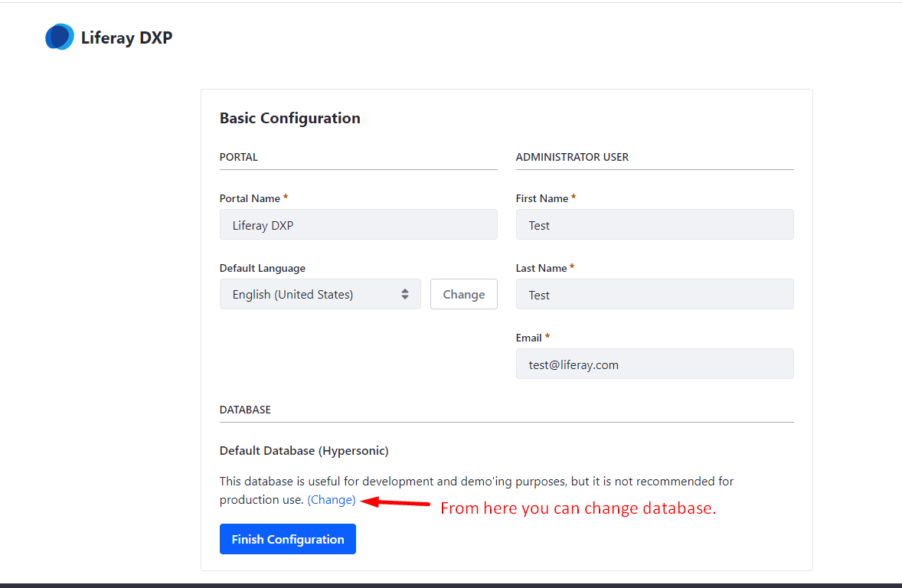Click the Portal Name field label
This screenshot has width=902, height=588.
tap(250, 198)
